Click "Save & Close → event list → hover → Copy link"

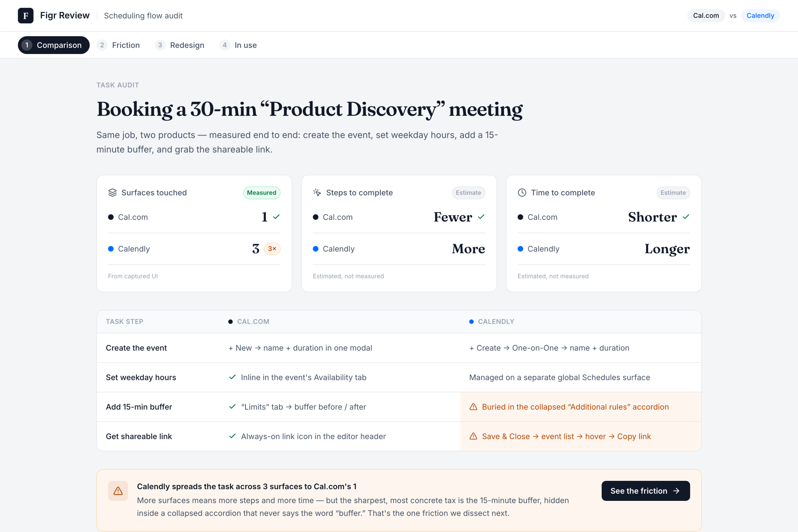pyautogui.click(x=567, y=436)
